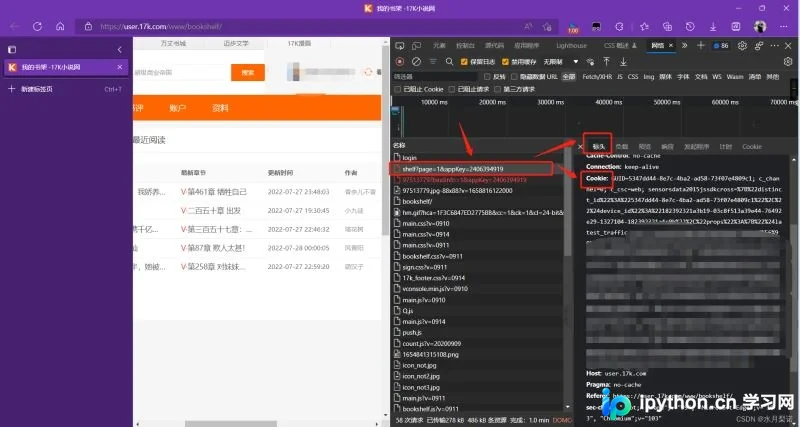The height and width of the screenshot is (427, 800).
Task: Switch to the 元素 DevTools tab
Action: coord(439,45)
